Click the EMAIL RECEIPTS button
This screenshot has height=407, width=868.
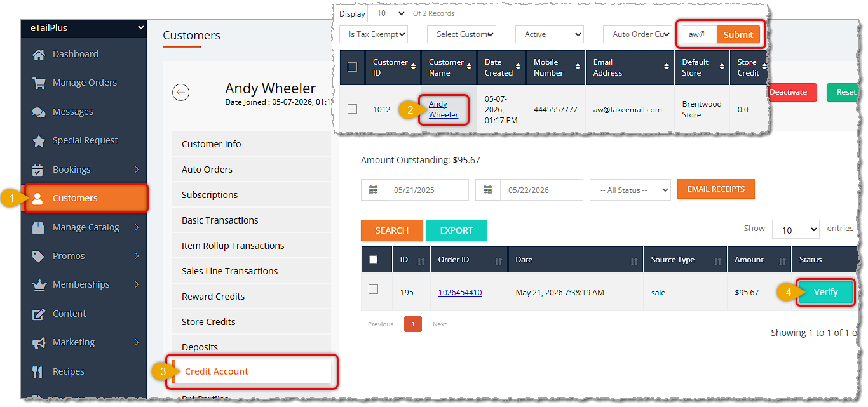point(716,189)
